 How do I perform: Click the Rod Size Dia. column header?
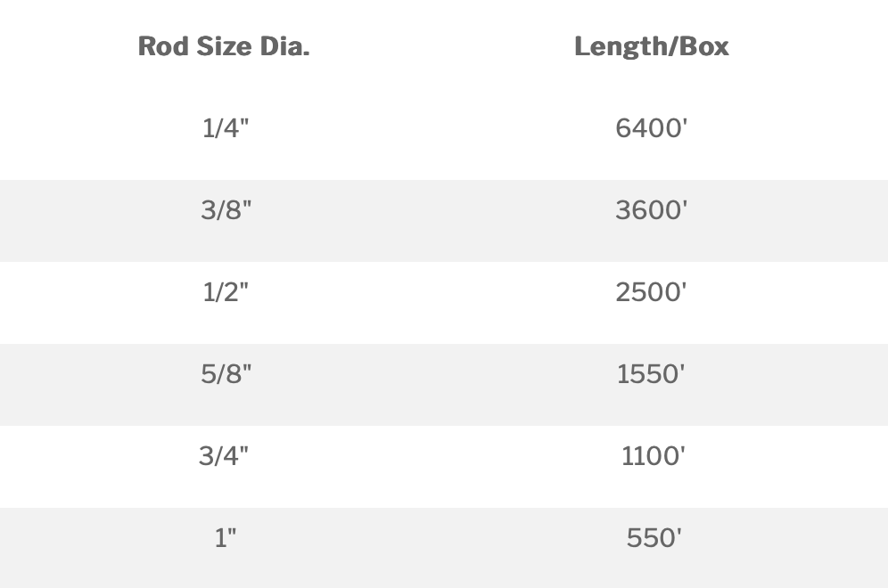click(224, 47)
